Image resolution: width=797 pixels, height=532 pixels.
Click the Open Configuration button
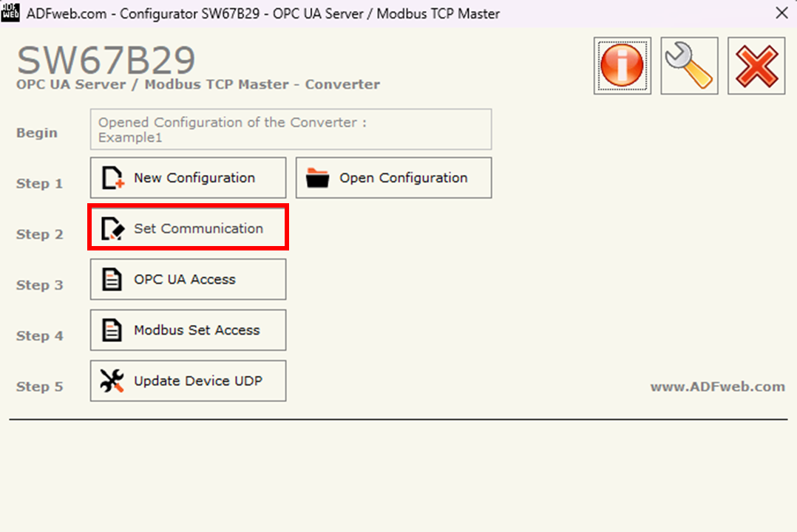click(x=394, y=178)
